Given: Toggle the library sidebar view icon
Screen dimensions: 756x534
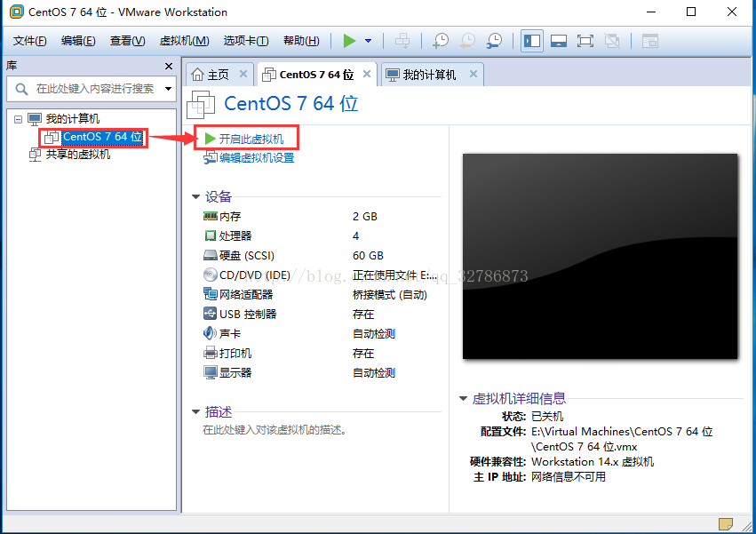Looking at the screenshot, I should pos(532,41).
